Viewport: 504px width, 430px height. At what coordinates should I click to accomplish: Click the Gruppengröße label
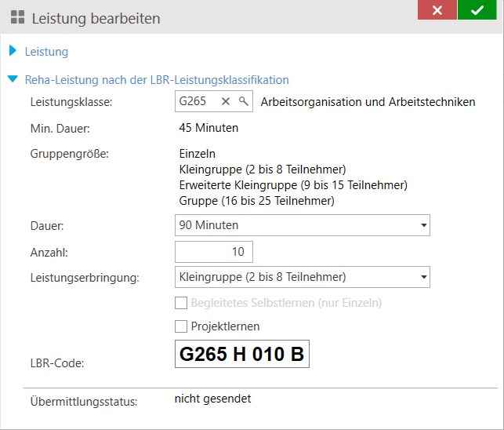pyautogui.click(x=70, y=154)
